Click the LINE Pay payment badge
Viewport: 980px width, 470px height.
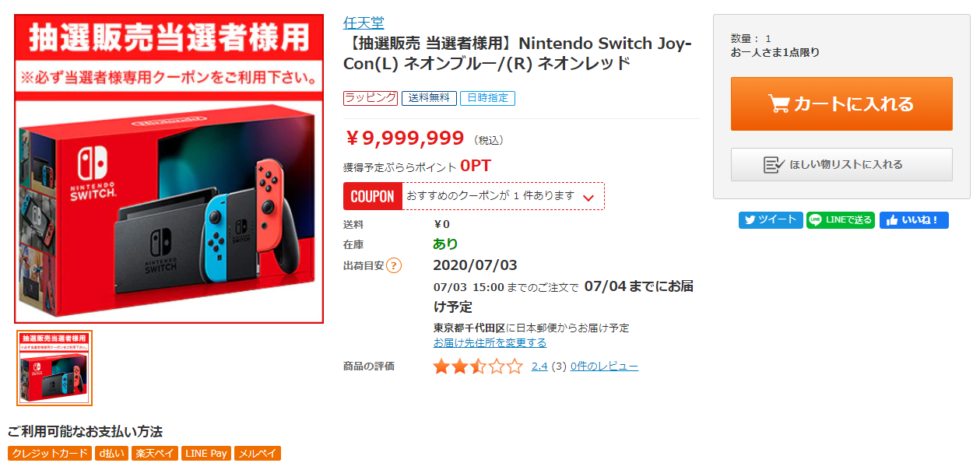pyautogui.click(x=205, y=454)
